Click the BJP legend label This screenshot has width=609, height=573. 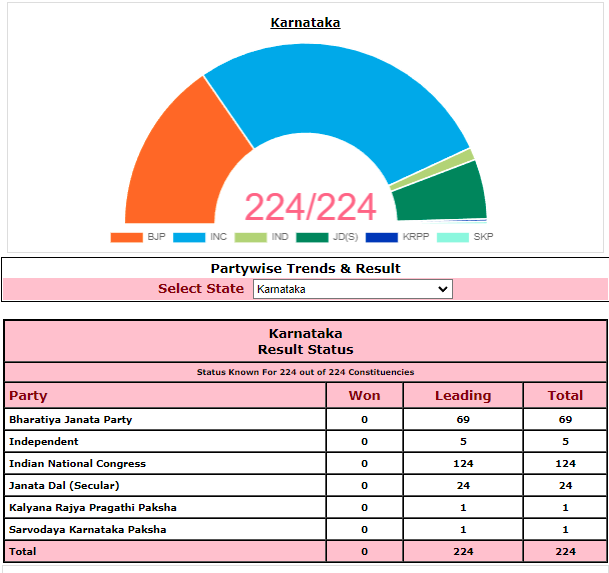[156, 237]
